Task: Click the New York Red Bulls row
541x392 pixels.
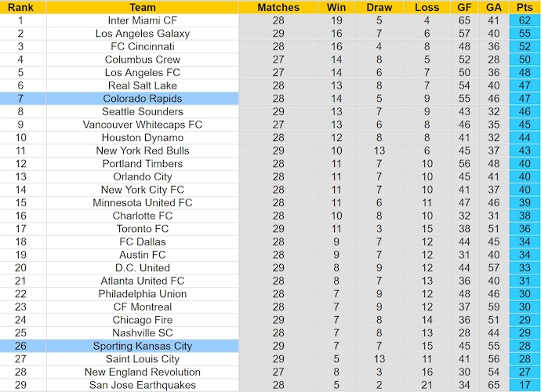Action: pyautogui.click(x=270, y=151)
